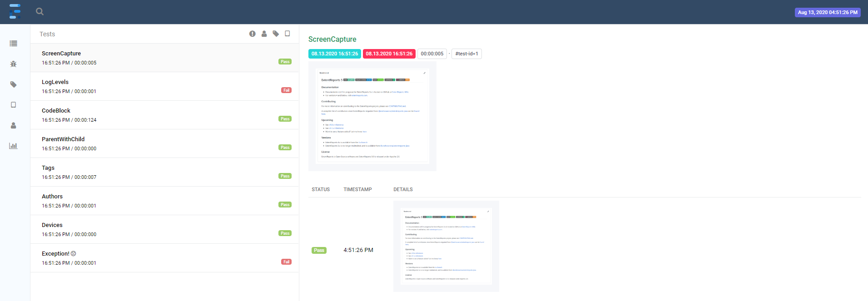Viewport: 868px width, 301px height.
Task: Click the ExtentReports logo in top-left corner
Action: pos(15,12)
